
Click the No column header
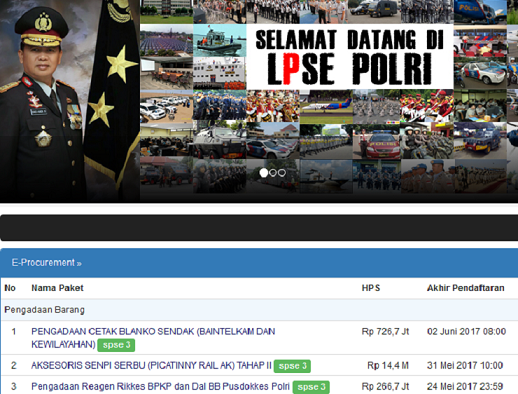(x=10, y=288)
